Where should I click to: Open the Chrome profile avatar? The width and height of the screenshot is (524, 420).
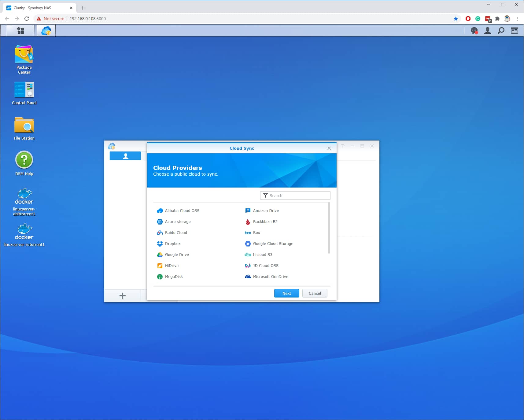[x=507, y=19]
